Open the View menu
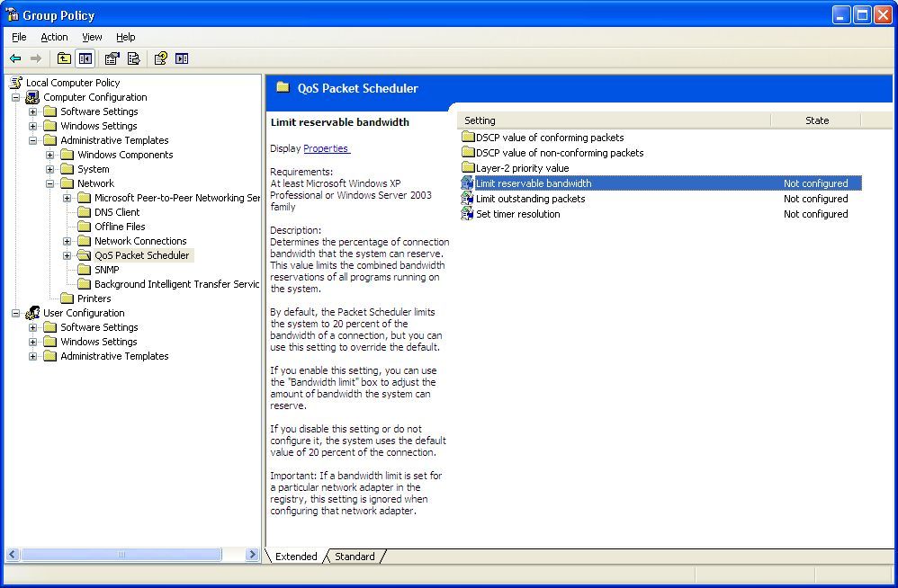The image size is (898, 588). coord(92,37)
